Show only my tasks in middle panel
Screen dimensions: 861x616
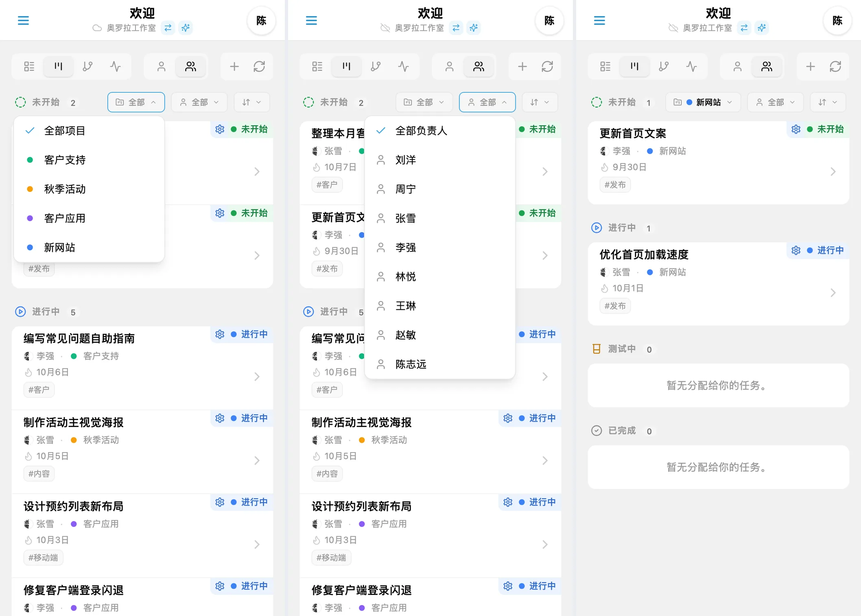tap(449, 66)
